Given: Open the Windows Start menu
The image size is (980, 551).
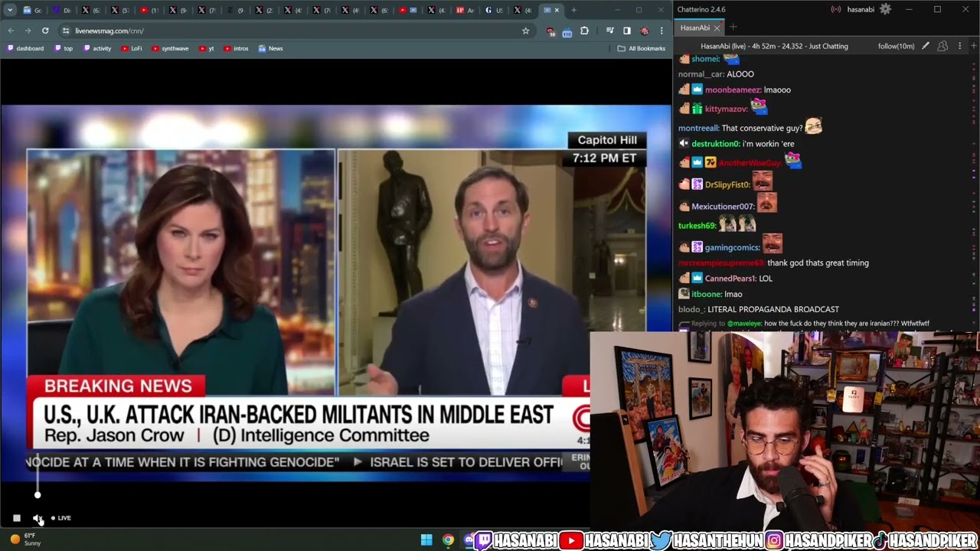Looking at the screenshot, I should pyautogui.click(x=426, y=540).
